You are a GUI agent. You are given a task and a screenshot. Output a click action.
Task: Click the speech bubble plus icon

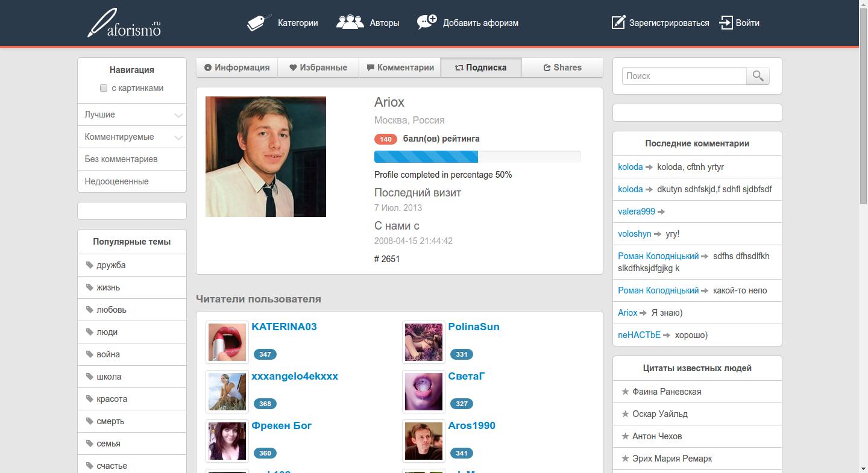pos(427,22)
